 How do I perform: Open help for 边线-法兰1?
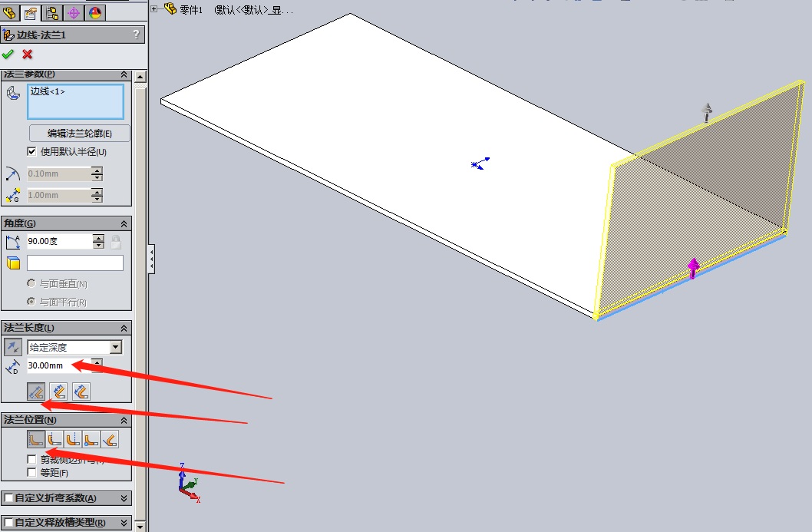click(136, 35)
